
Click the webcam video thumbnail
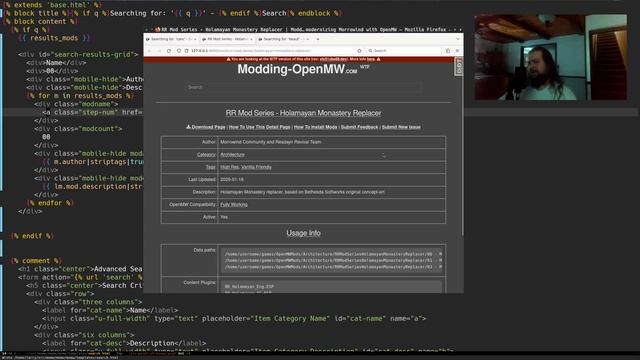click(x=550, y=57)
